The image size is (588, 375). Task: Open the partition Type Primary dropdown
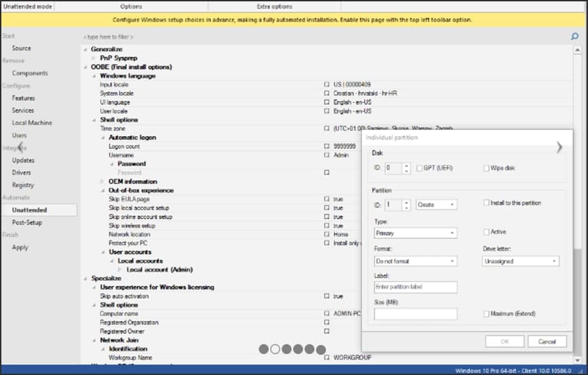click(x=415, y=234)
